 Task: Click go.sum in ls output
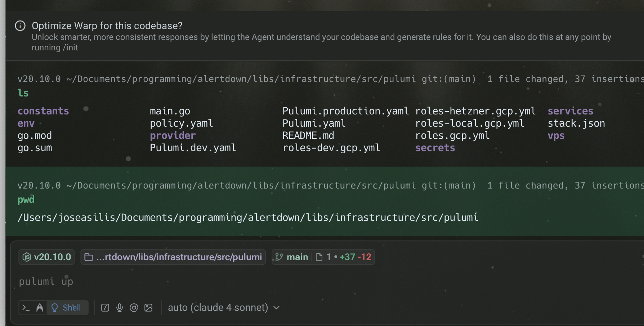pyautogui.click(x=35, y=148)
